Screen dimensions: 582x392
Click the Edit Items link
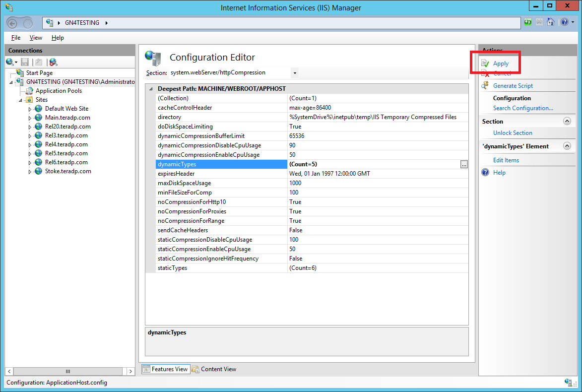click(506, 160)
